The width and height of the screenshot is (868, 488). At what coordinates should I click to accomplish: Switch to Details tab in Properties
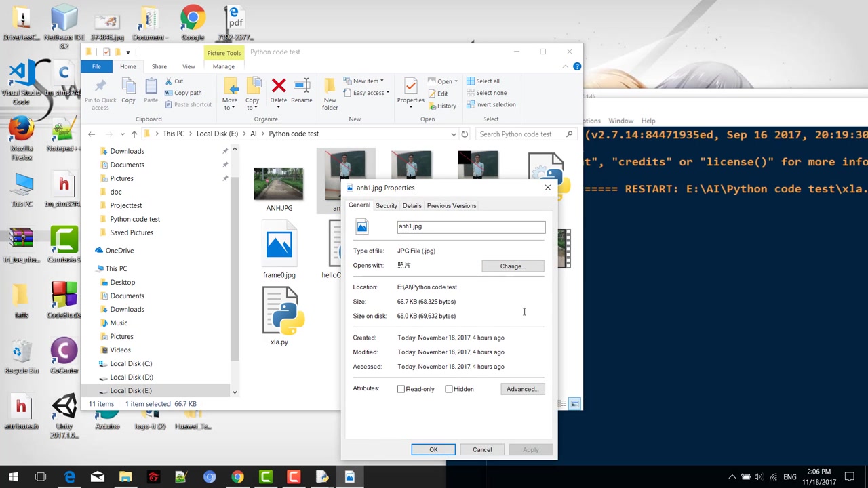(412, 205)
